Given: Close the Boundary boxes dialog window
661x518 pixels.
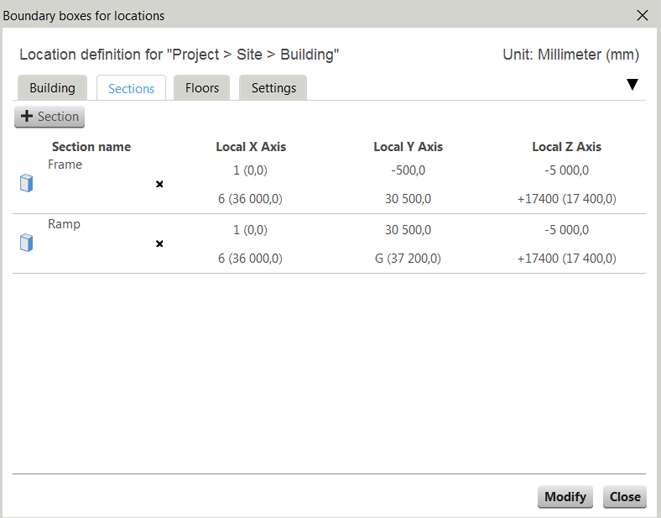Looking at the screenshot, I should (x=642, y=15).
